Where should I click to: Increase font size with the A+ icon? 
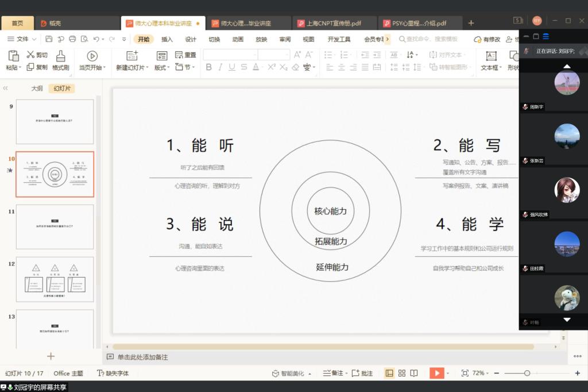[297, 55]
